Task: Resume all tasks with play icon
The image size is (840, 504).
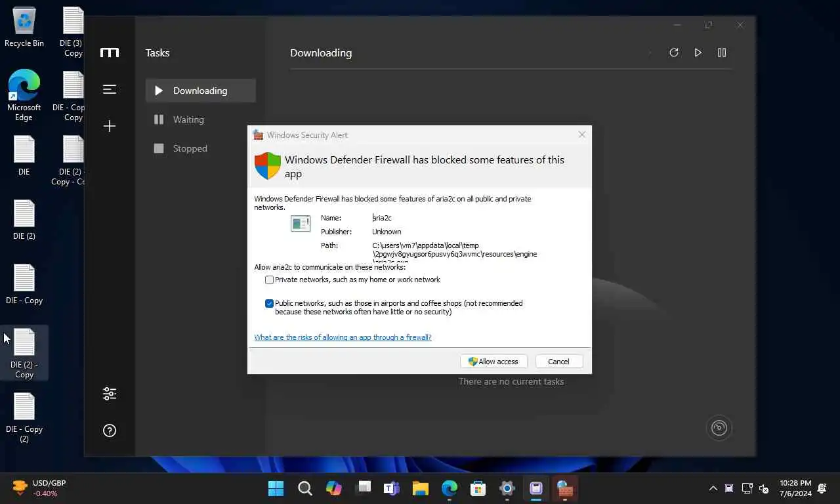Action: pos(698,52)
